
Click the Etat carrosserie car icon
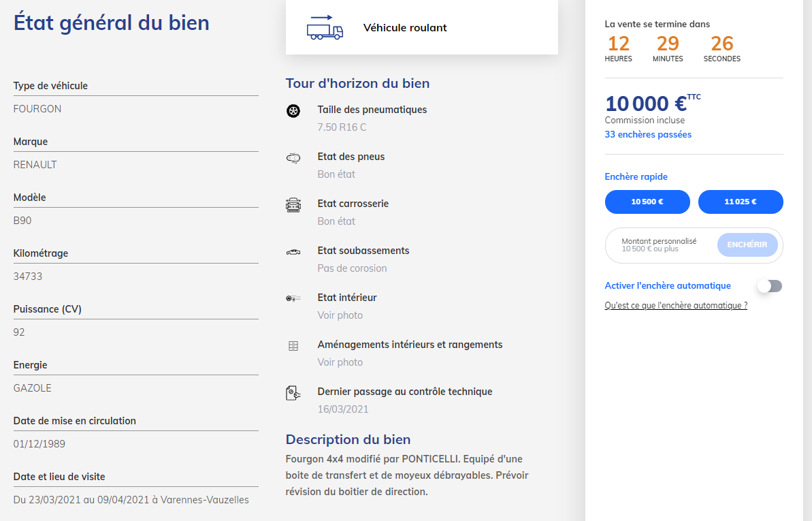pyautogui.click(x=293, y=205)
